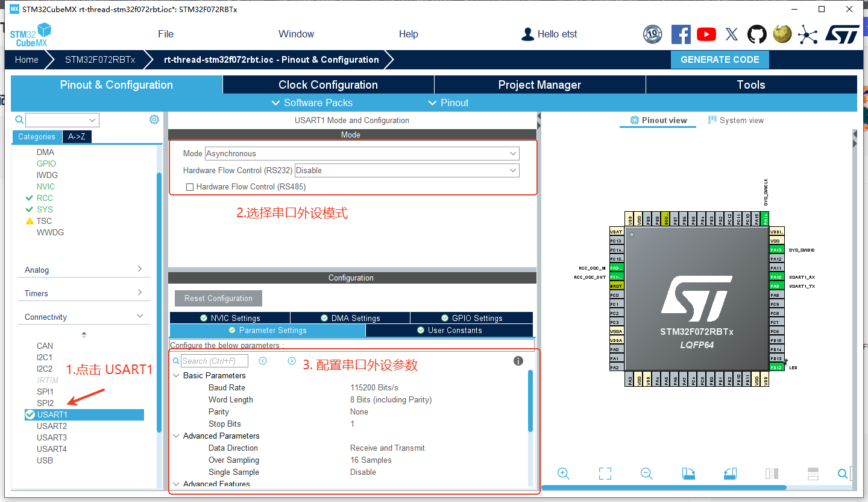
Task: Switch to Tools tab
Action: tap(751, 85)
